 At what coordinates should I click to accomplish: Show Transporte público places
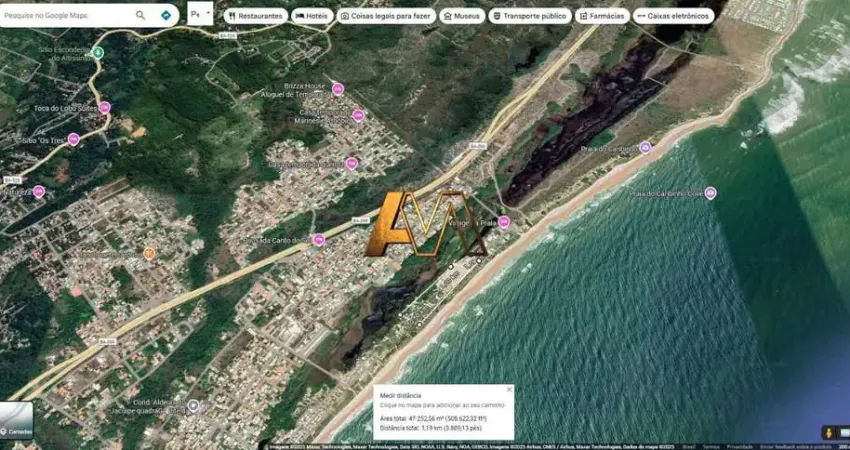click(x=528, y=16)
